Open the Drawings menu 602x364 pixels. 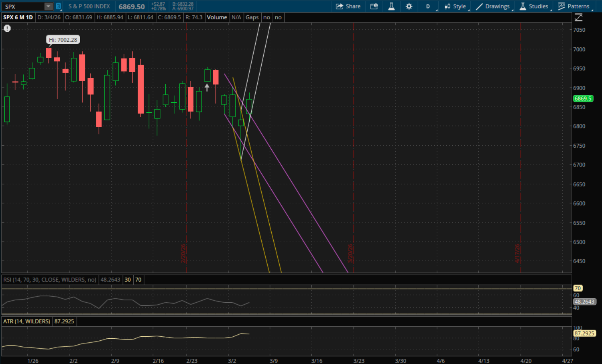click(x=493, y=6)
